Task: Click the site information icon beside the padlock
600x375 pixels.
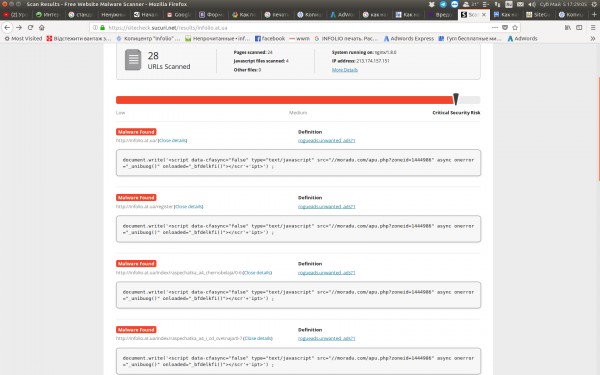Action: click(95, 28)
